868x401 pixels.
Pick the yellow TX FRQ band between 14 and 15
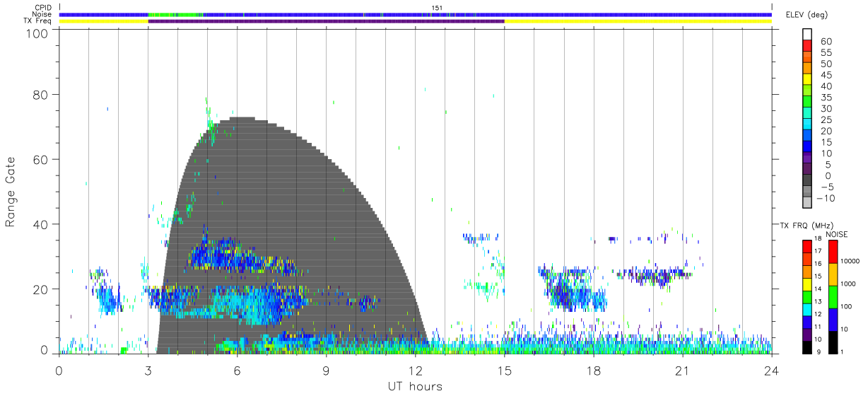click(808, 284)
